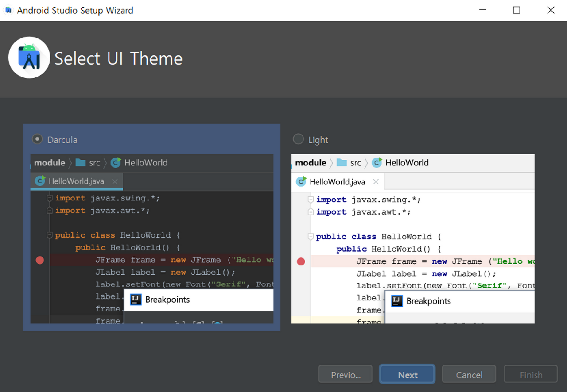The height and width of the screenshot is (392, 567).
Task: Click the Next button
Action: point(407,375)
